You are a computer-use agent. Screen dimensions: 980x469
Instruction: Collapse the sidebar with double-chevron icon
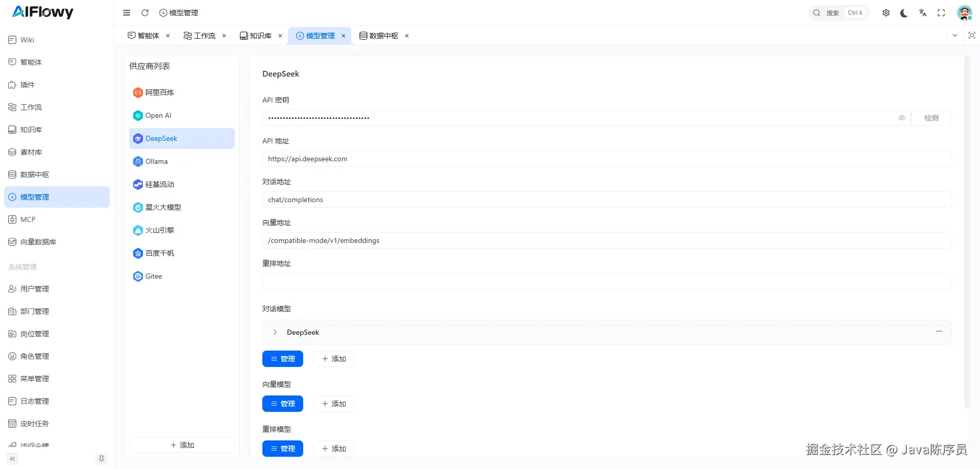[12, 459]
